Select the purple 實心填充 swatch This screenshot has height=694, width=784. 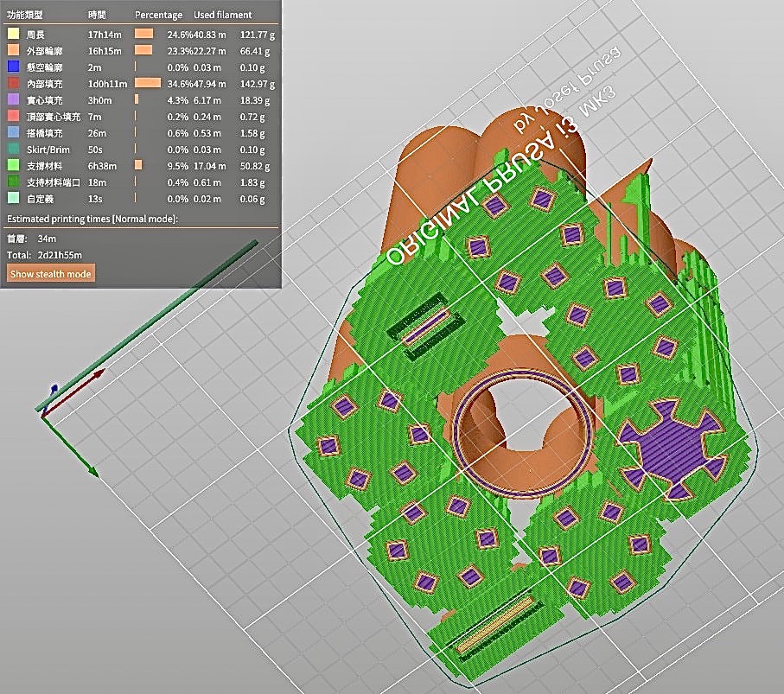pyautogui.click(x=13, y=100)
